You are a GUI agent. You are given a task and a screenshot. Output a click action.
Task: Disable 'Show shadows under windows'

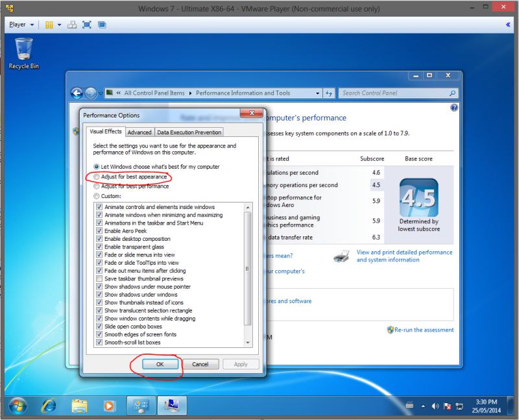[99, 294]
